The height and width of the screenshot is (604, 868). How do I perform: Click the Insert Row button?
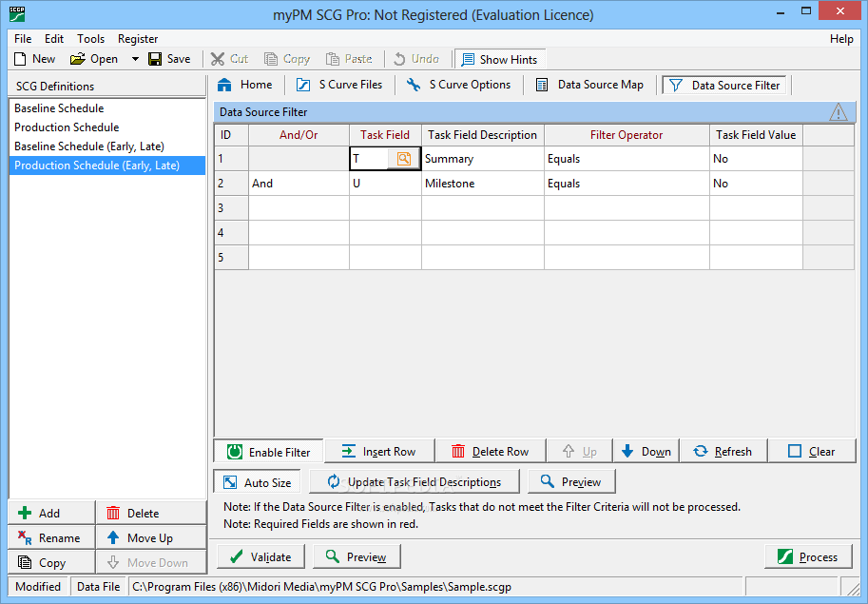pos(379,451)
